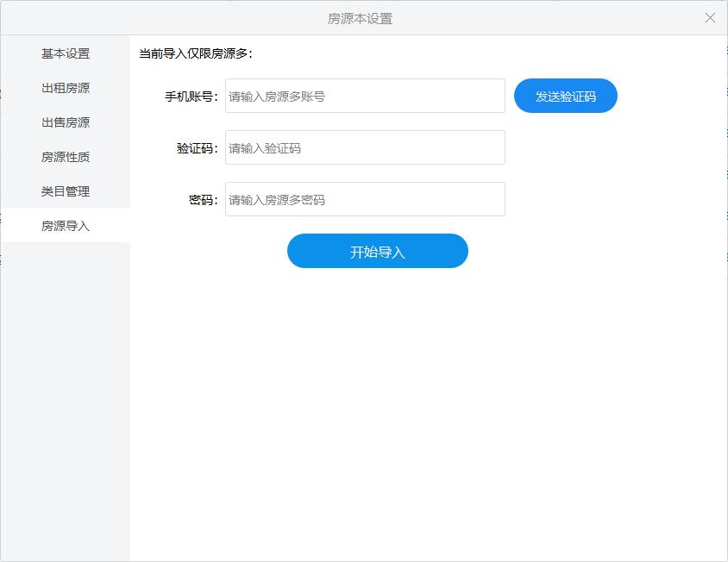
Task: Click the 开始导入 button
Action: click(x=378, y=251)
